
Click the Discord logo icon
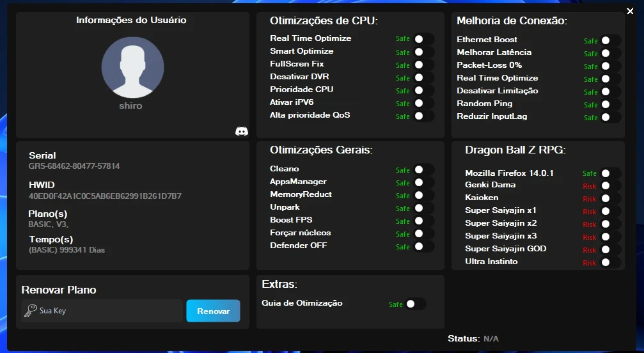[x=242, y=131]
